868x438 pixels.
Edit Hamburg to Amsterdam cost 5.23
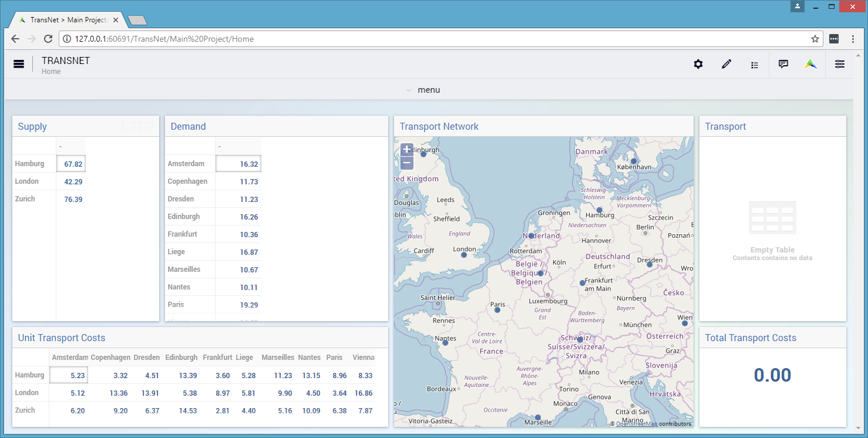point(69,375)
